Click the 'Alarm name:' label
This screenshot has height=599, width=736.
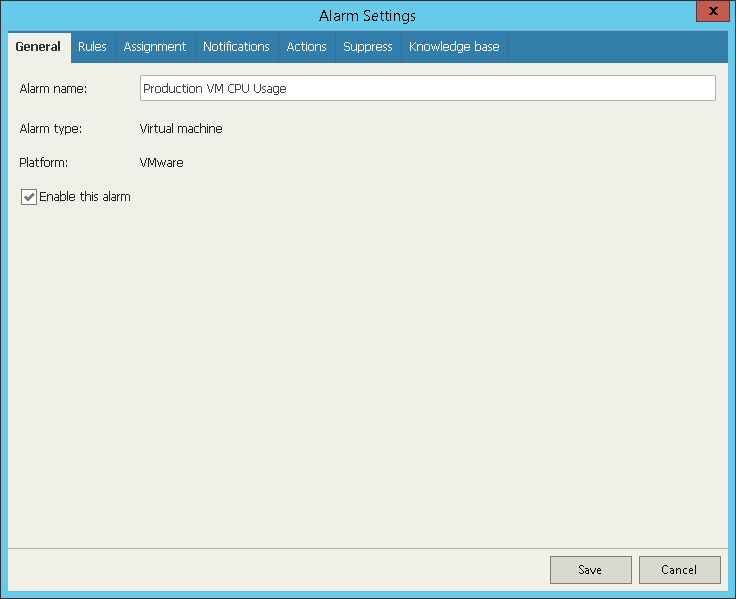click(x=53, y=89)
